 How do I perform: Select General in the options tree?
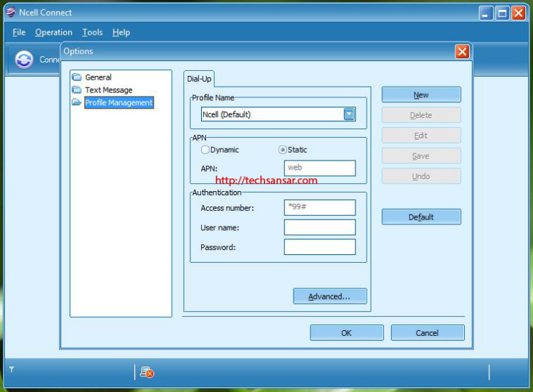pos(98,77)
